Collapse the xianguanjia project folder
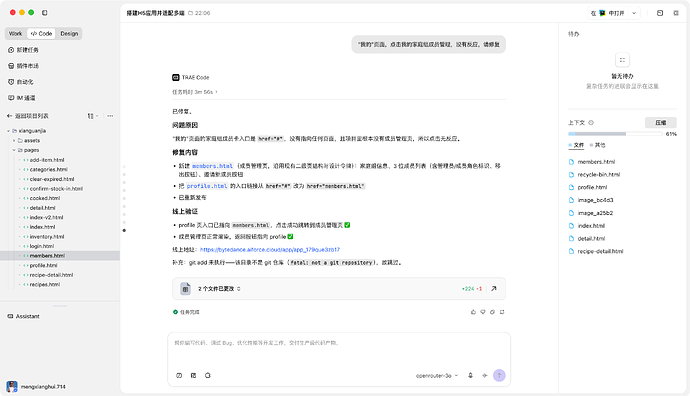690x396 pixels. tap(8, 131)
